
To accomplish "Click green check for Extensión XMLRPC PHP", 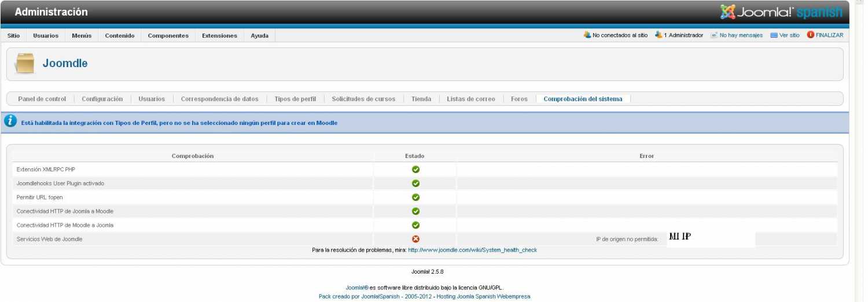I will pyautogui.click(x=415, y=170).
